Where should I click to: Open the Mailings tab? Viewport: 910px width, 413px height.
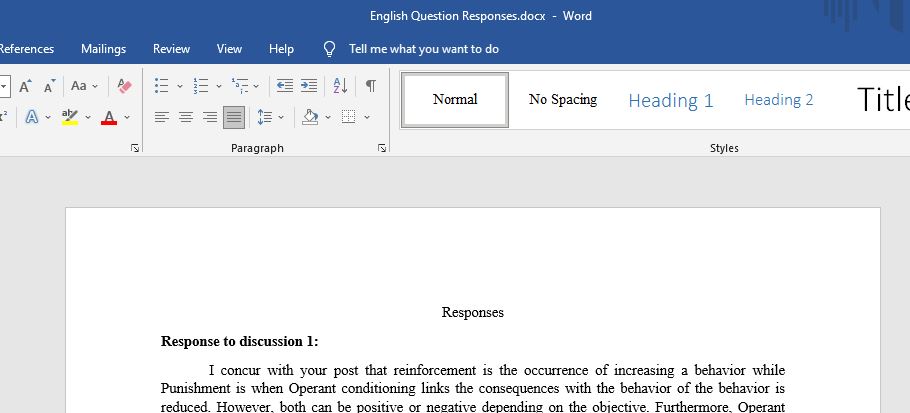[103, 49]
